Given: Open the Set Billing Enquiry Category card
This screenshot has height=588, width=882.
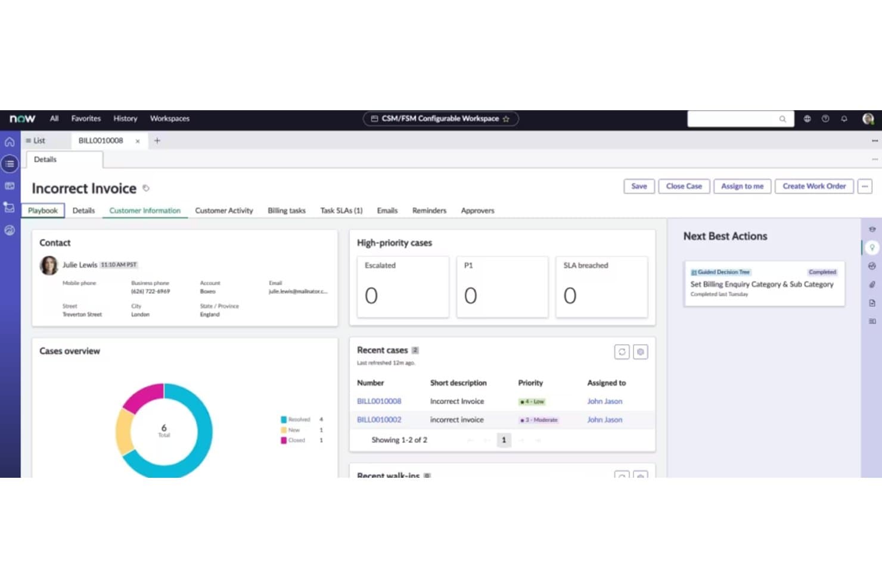Looking at the screenshot, I should point(764,284).
